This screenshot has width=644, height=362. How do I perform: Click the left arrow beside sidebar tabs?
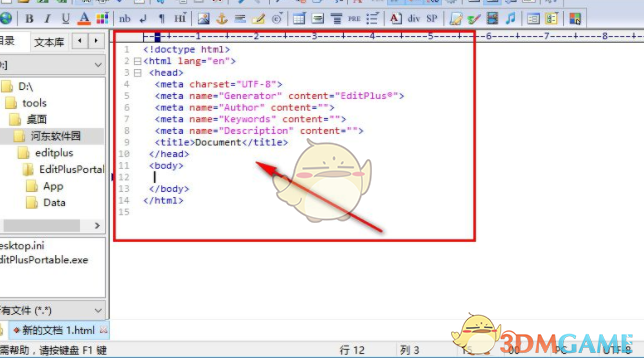[80, 41]
